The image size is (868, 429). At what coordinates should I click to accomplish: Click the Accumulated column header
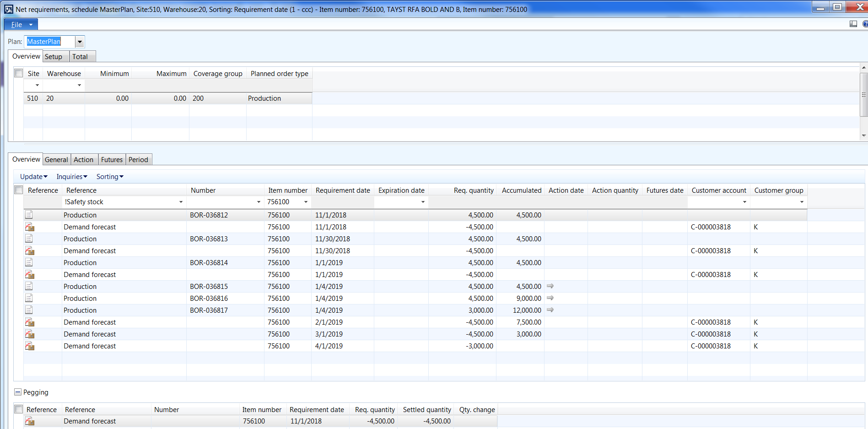(x=521, y=190)
